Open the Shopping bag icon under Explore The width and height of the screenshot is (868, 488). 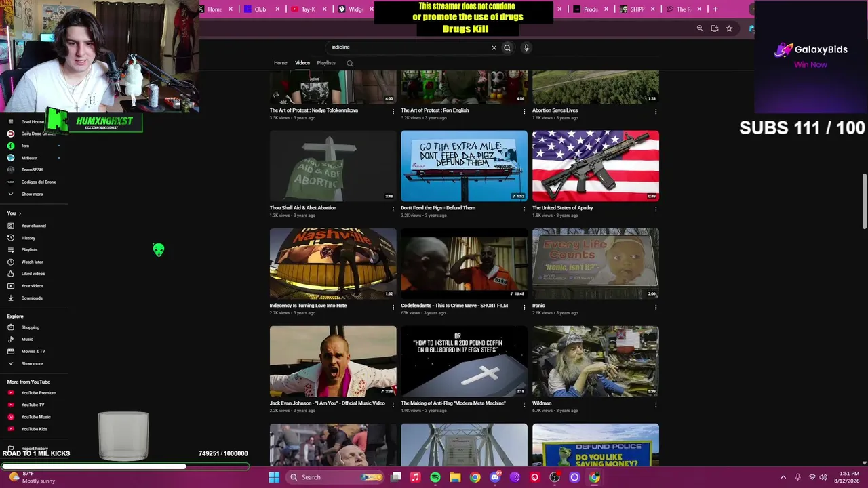coord(11,327)
